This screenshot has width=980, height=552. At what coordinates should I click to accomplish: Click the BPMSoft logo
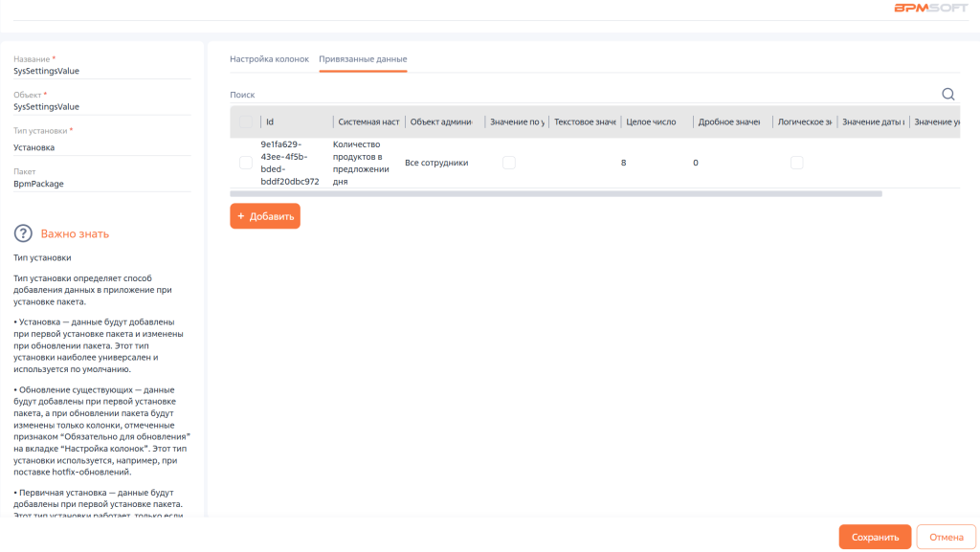pos(930,9)
